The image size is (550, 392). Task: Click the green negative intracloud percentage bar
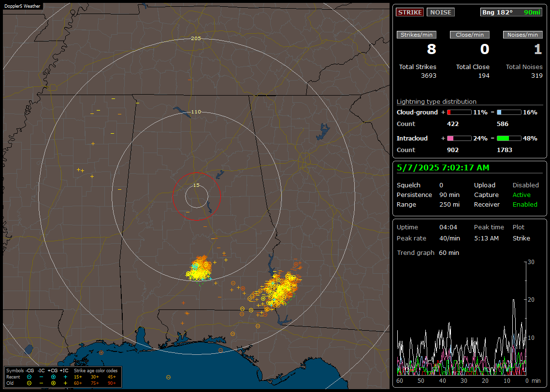[x=509, y=139]
